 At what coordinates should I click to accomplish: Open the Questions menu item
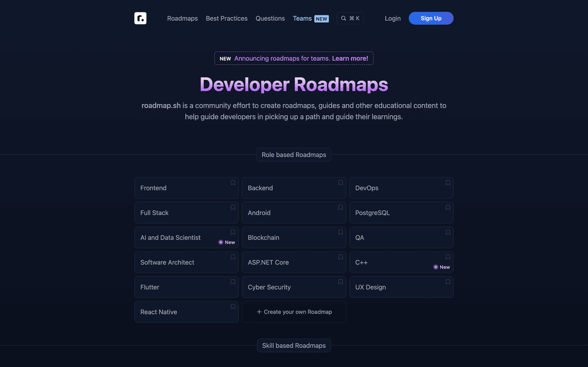(x=270, y=18)
